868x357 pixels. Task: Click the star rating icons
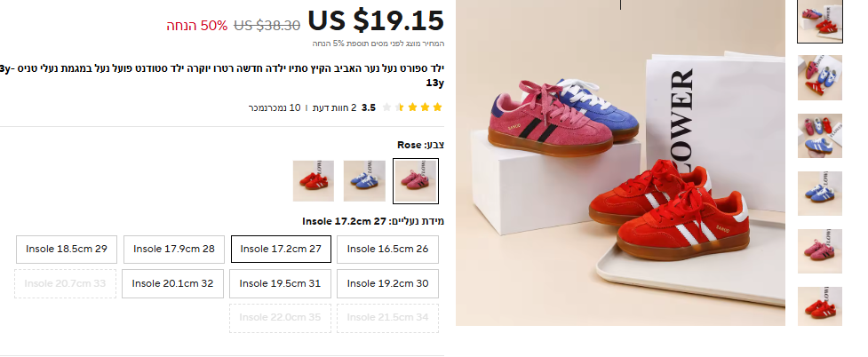coord(412,107)
